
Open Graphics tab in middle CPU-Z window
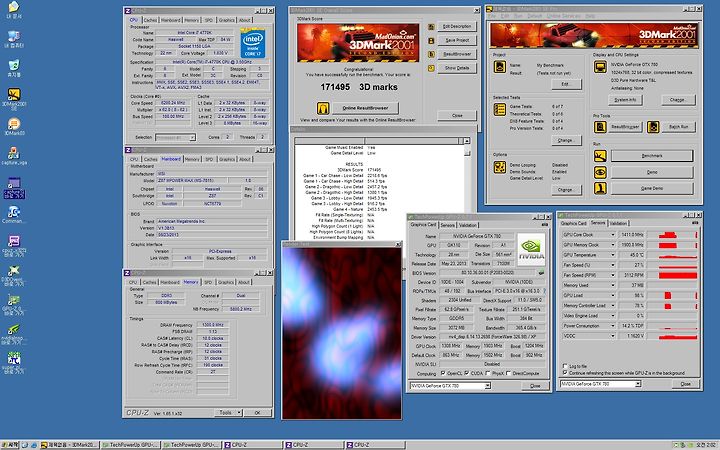[226, 159]
